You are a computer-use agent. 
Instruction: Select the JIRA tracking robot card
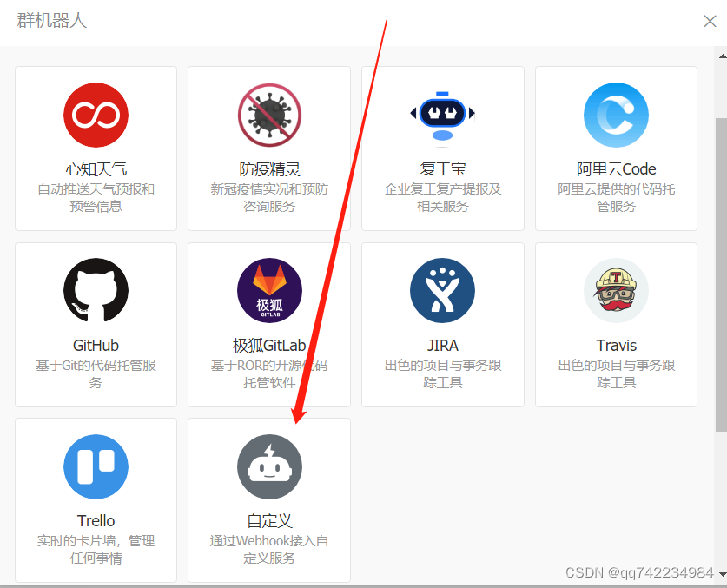pyautogui.click(x=443, y=324)
